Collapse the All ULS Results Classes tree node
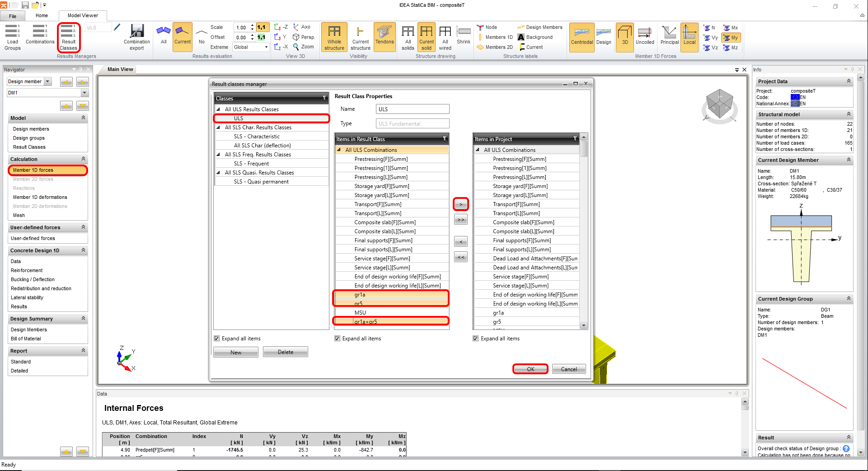Image resolution: width=868 pixels, height=471 pixels. (x=218, y=109)
